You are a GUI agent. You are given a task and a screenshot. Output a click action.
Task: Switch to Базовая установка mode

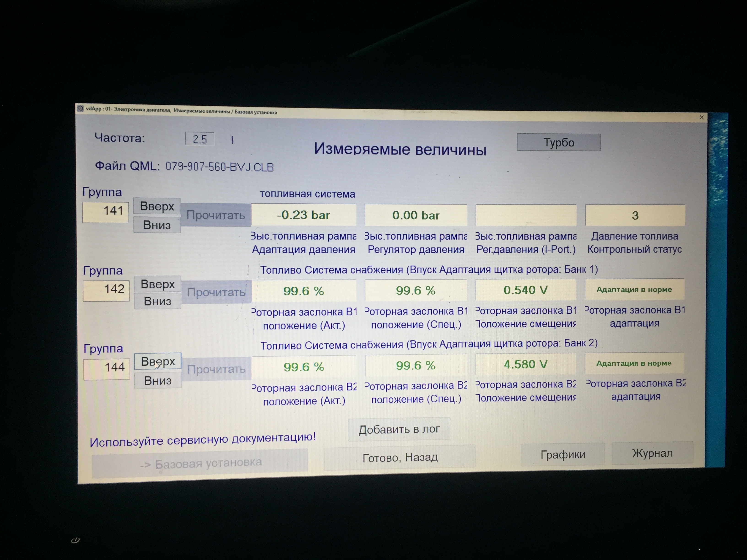click(x=200, y=463)
